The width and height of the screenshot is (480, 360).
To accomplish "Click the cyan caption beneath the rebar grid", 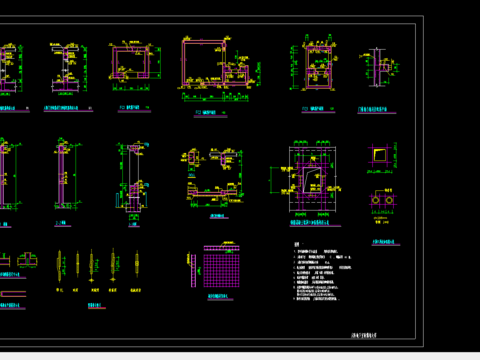I will coord(220,296).
